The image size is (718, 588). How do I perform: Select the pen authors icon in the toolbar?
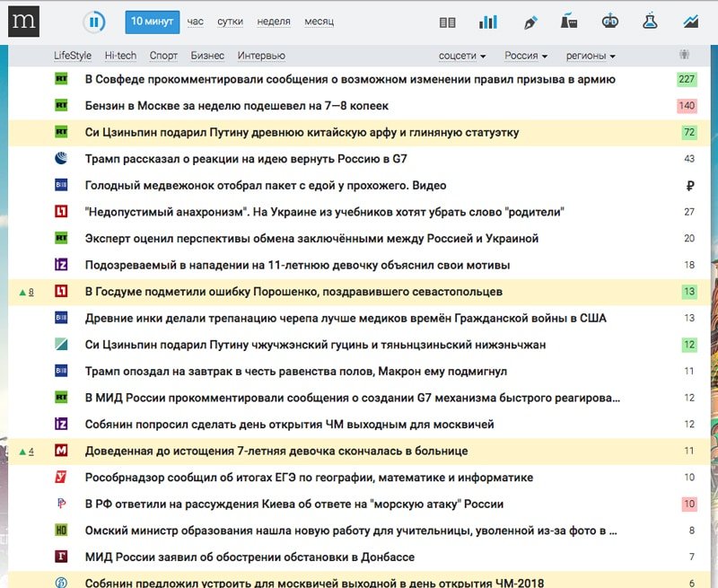(x=531, y=20)
